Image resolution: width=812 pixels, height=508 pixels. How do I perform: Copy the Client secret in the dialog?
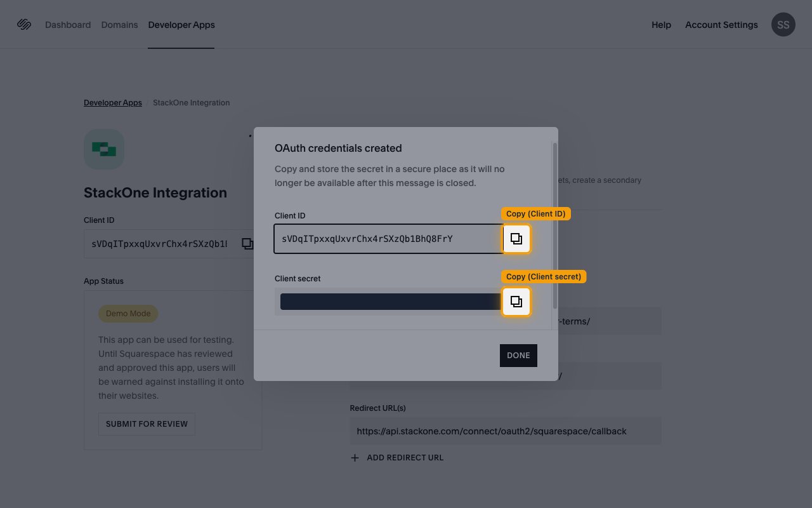516,301
